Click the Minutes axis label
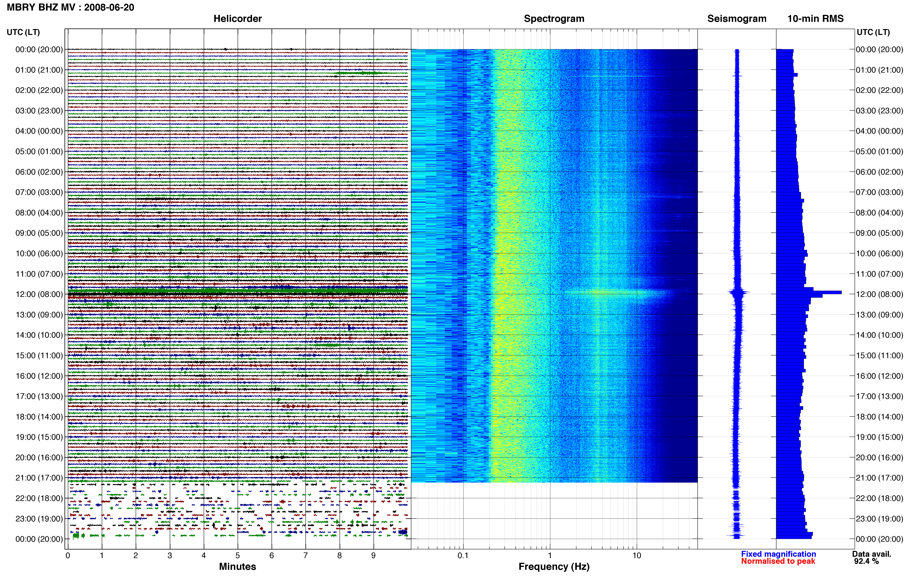Screen dimensions: 924x578 point(238,566)
